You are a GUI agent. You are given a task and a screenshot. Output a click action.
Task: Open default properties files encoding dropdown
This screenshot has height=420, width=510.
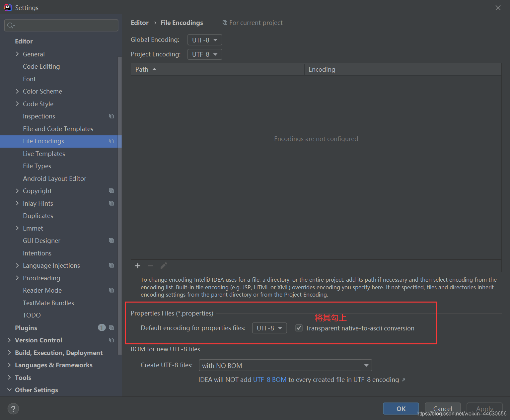point(269,328)
